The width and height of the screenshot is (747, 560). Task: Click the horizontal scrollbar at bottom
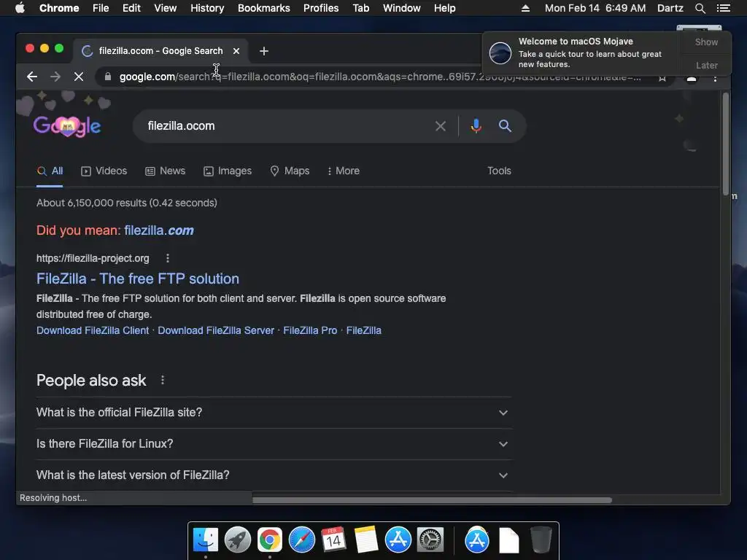pos(432,500)
